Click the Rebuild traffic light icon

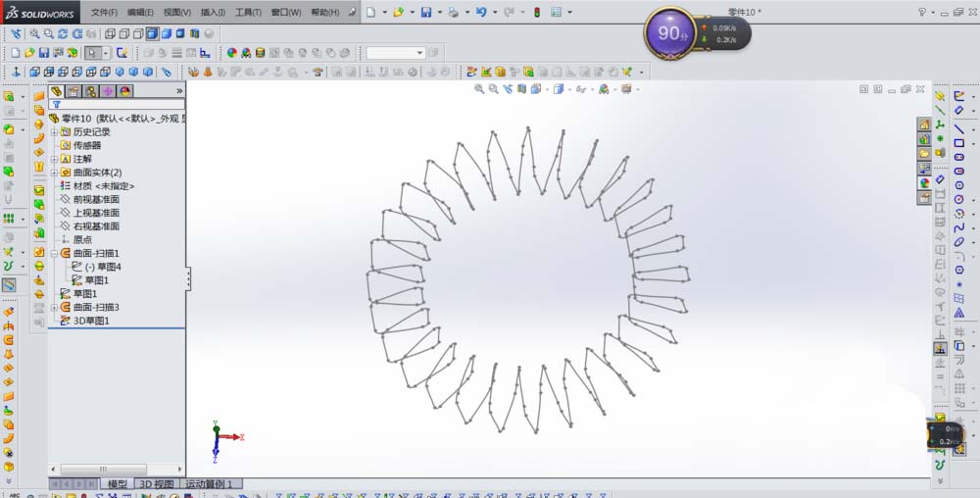536,12
